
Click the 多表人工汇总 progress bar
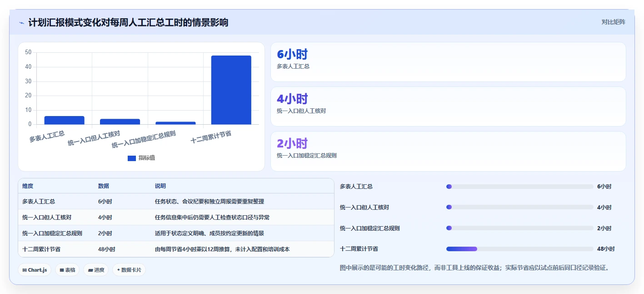tap(520, 187)
